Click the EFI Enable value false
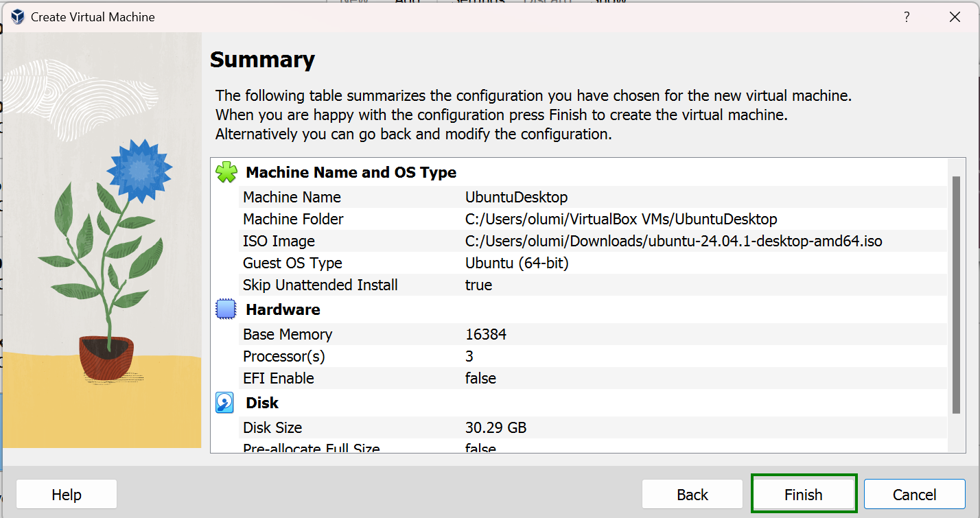980x518 pixels. click(x=480, y=378)
